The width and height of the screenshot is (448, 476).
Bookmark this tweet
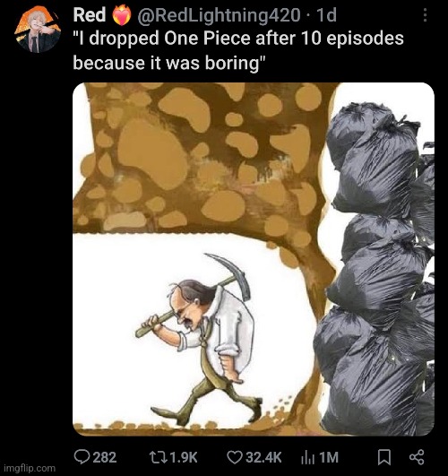pyautogui.click(x=384, y=457)
